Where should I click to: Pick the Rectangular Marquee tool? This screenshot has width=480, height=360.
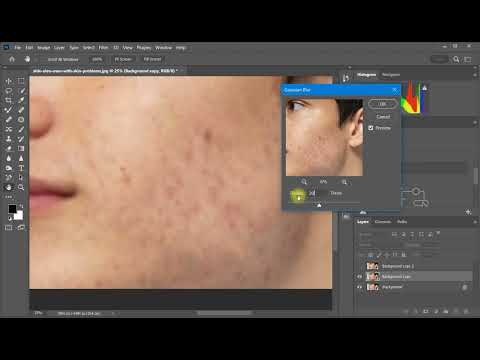(x=21, y=81)
